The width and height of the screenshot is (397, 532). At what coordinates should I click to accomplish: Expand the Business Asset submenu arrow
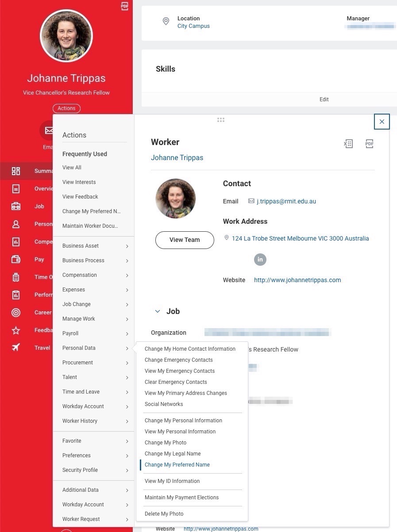[x=127, y=246]
